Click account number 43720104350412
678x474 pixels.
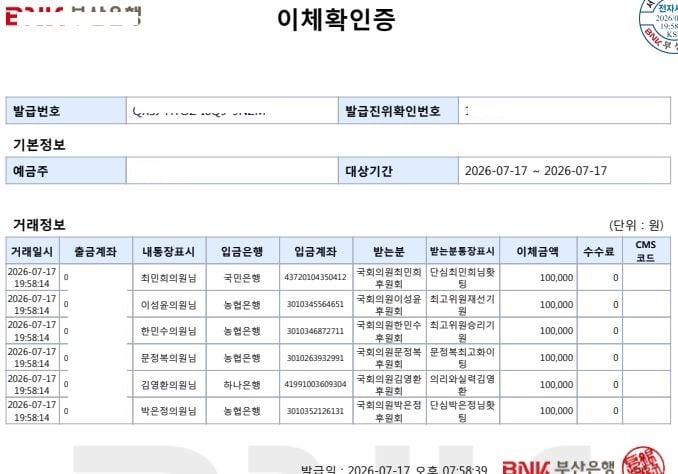click(x=315, y=277)
